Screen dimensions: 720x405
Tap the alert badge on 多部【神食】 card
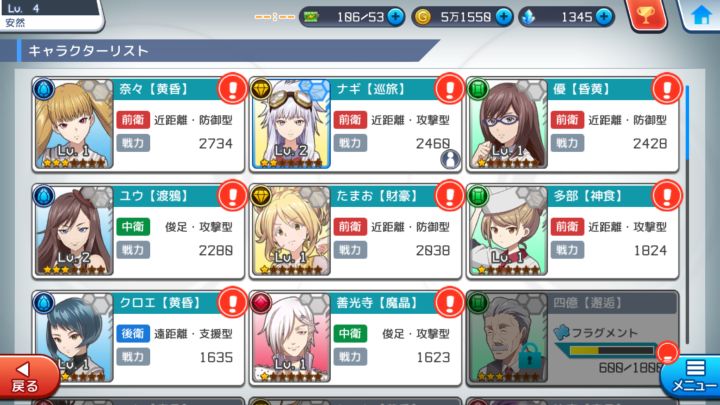click(x=667, y=195)
